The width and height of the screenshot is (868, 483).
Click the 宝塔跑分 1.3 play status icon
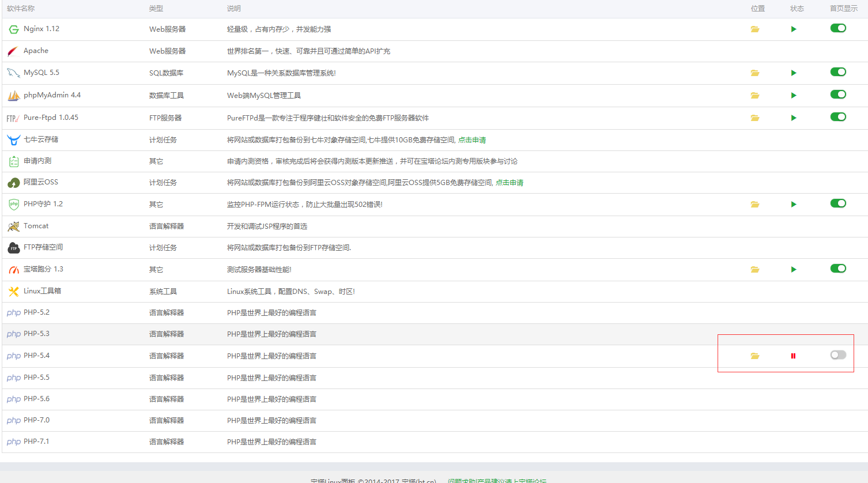(794, 270)
